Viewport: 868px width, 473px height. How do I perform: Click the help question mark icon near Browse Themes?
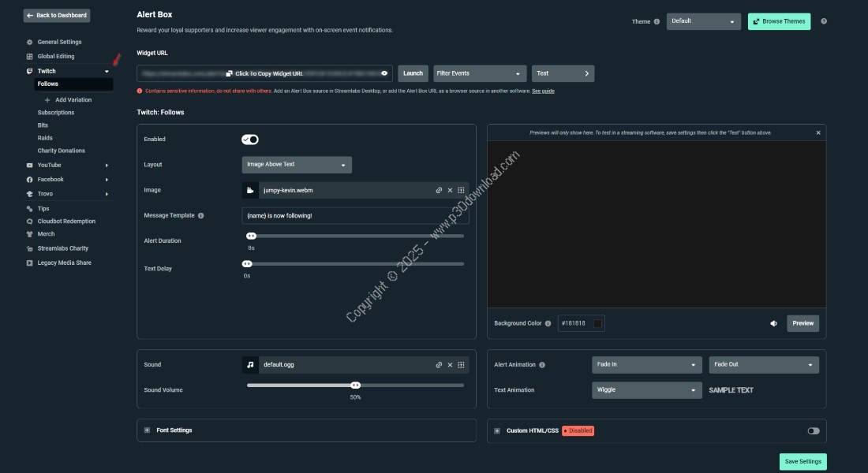pos(824,21)
